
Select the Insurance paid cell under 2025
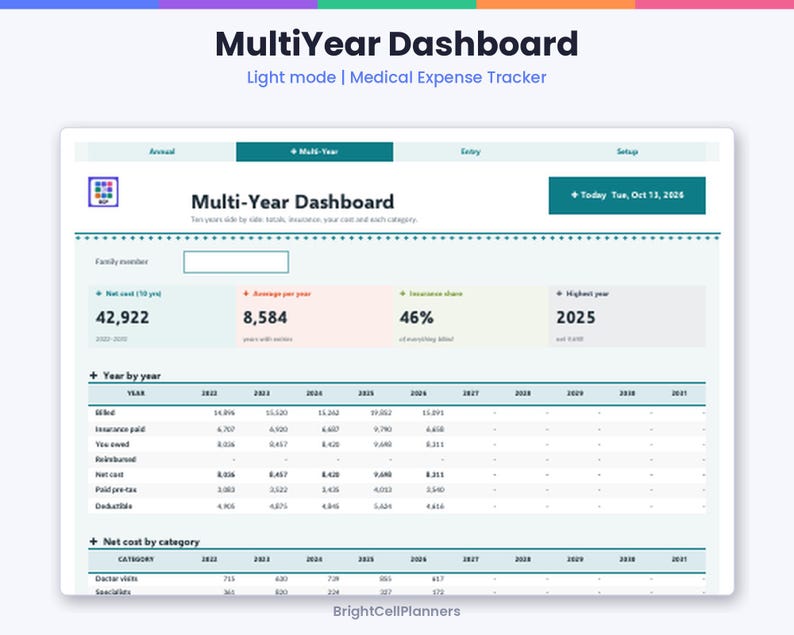(383, 429)
